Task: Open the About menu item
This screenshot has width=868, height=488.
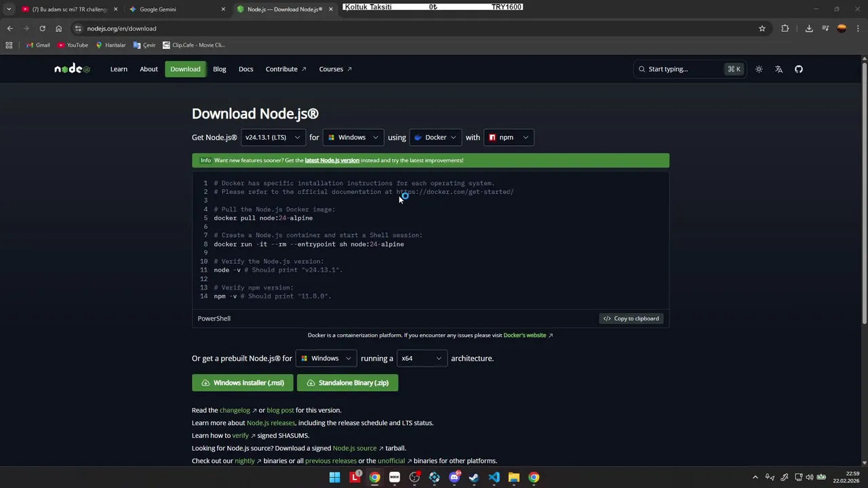Action: 149,69
